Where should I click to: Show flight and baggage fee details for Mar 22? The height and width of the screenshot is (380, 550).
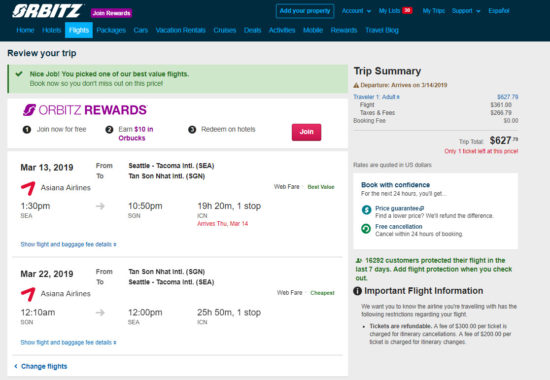click(x=68, y=342)
